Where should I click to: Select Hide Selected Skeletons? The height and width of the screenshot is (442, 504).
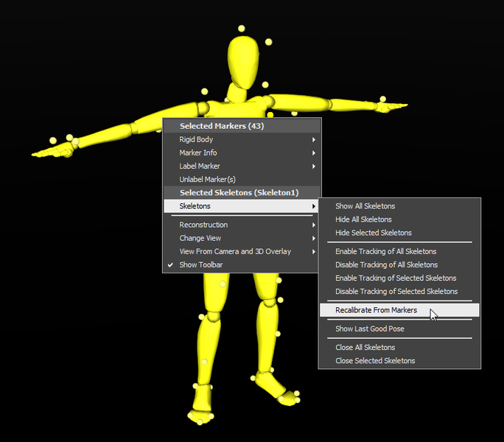coord(373,233)
